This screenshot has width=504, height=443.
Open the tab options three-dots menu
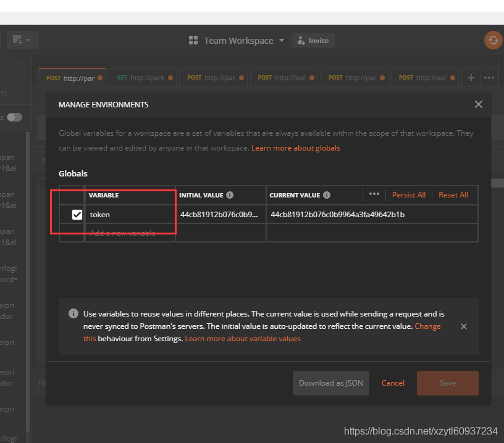[x=489, y=78]
